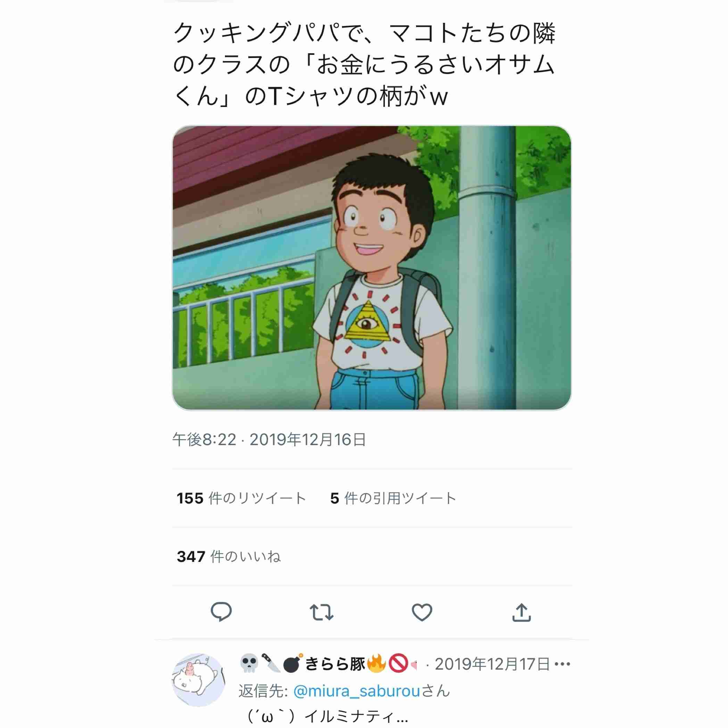This screenshot has width=728, height=728.
Task: Like the tweet with the heart icon
Action: coord(422,612)
